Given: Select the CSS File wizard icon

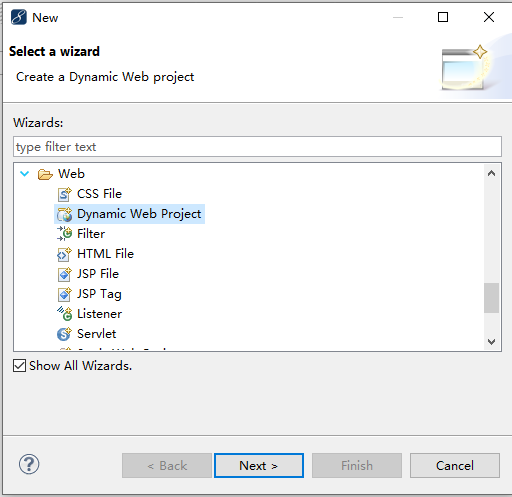Looking at the screenshot, I should point(64,194).
